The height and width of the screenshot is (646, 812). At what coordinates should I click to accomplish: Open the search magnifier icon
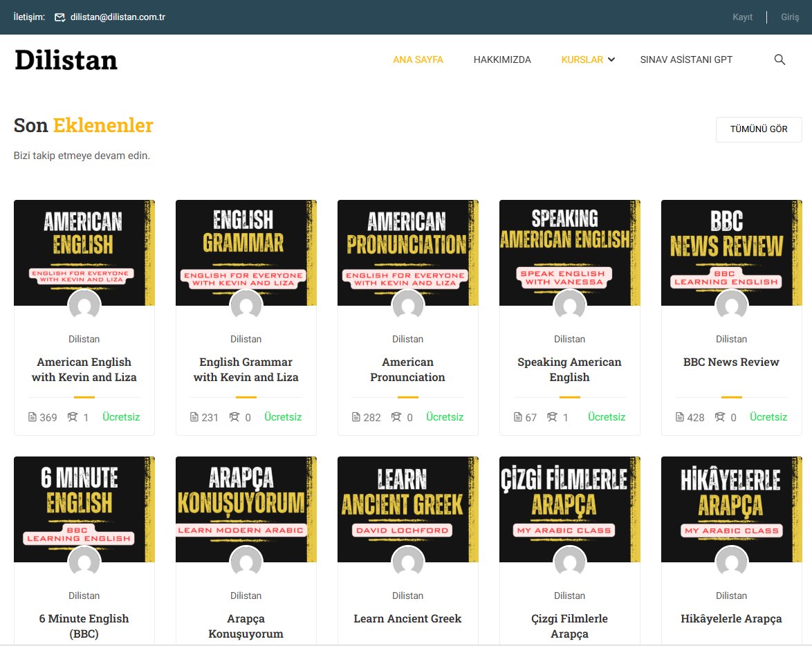tap(779, 59)
